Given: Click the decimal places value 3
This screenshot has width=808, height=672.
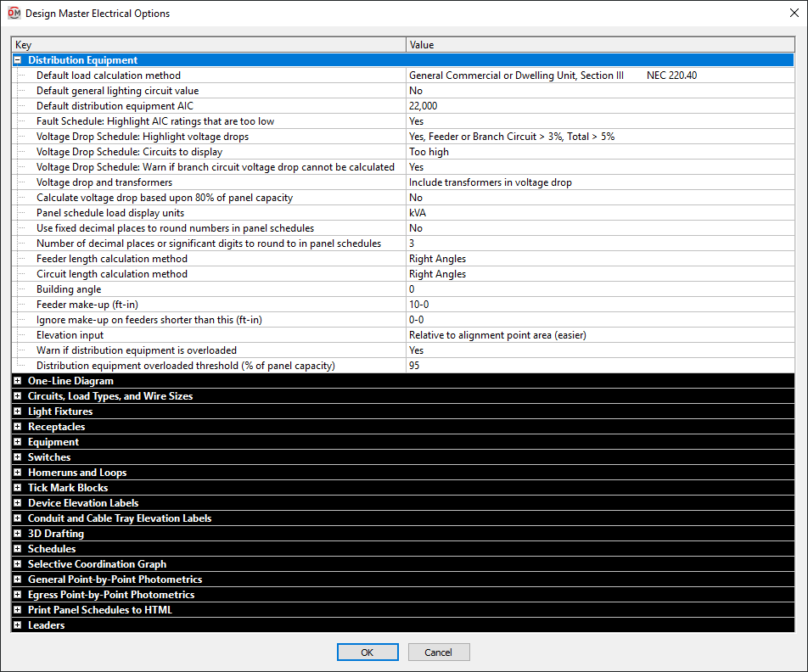Looking at the screenshot, I should tap(600, 244).
